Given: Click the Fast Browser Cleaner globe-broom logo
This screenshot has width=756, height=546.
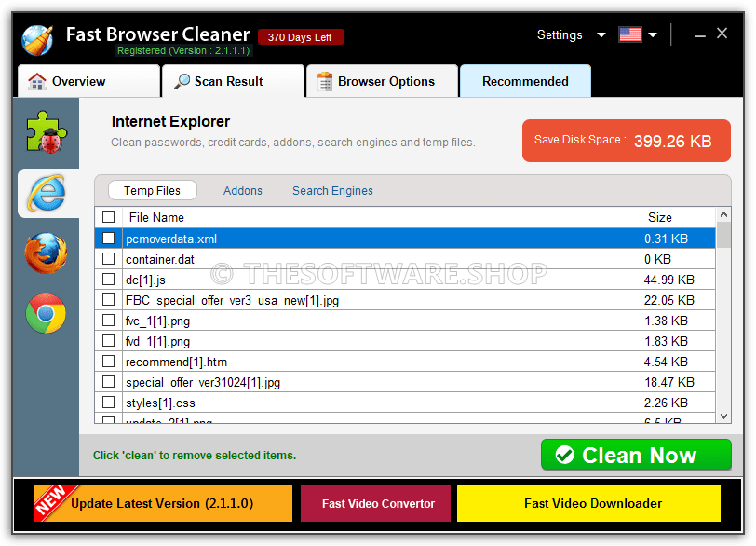Looking at the screenshot, I should [37, 40].
